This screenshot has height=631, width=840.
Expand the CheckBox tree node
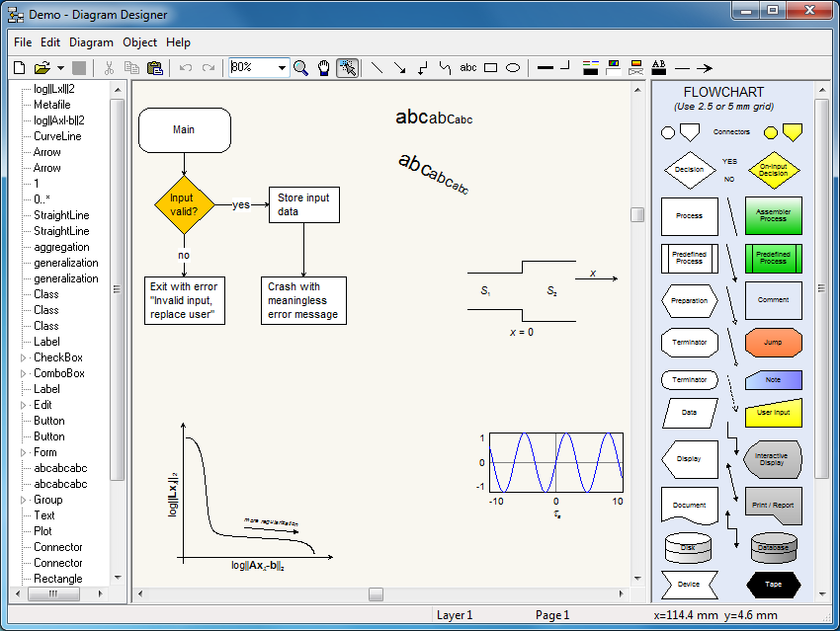(x=23, y=357)
